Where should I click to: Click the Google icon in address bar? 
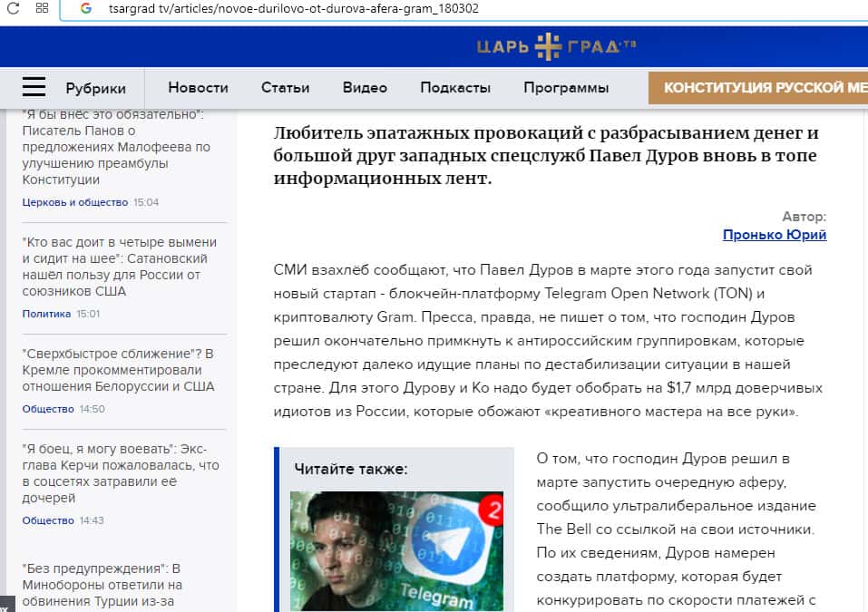tap(86, 8)
